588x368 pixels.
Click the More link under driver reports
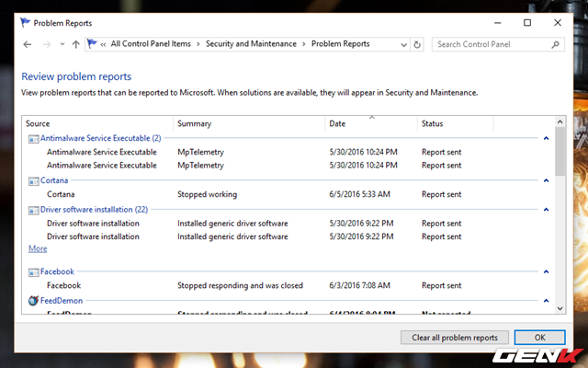pos(37,248)
